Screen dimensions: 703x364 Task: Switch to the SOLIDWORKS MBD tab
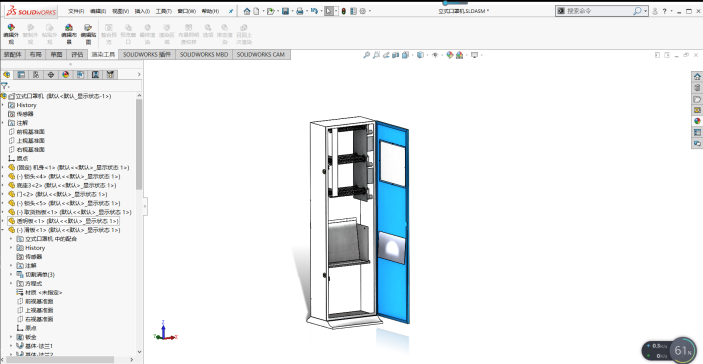click(204, 55)
